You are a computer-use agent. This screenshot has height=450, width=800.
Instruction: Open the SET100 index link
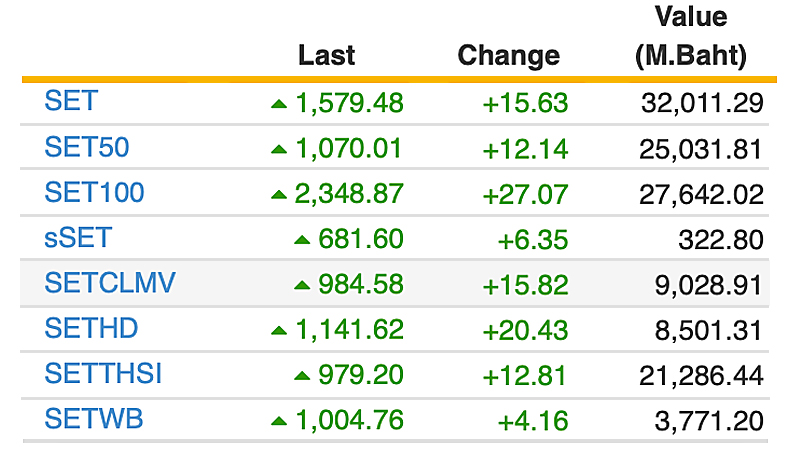(x=95, y=192)
